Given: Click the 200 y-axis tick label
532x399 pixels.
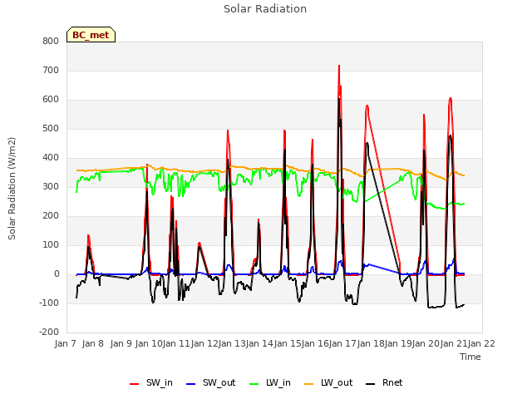Looking at the screenshot, I should (x=51, y=216).
